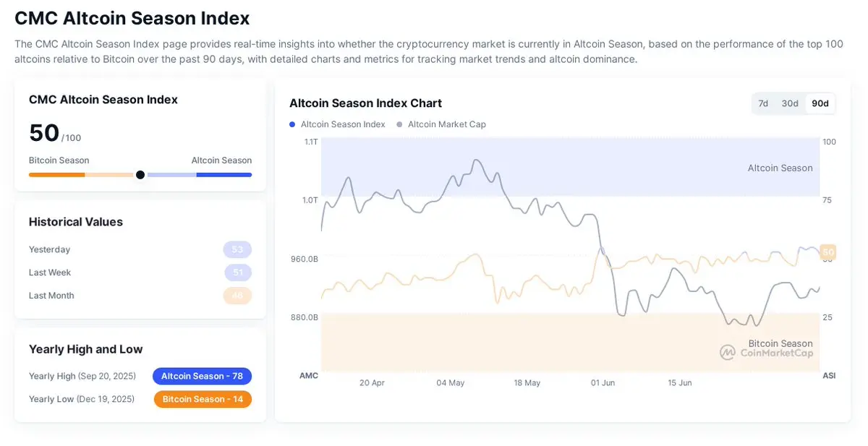The image size is (868, 446).
Task: Click the blue Altcoin Season gauge segment
Action: (224, 175)
